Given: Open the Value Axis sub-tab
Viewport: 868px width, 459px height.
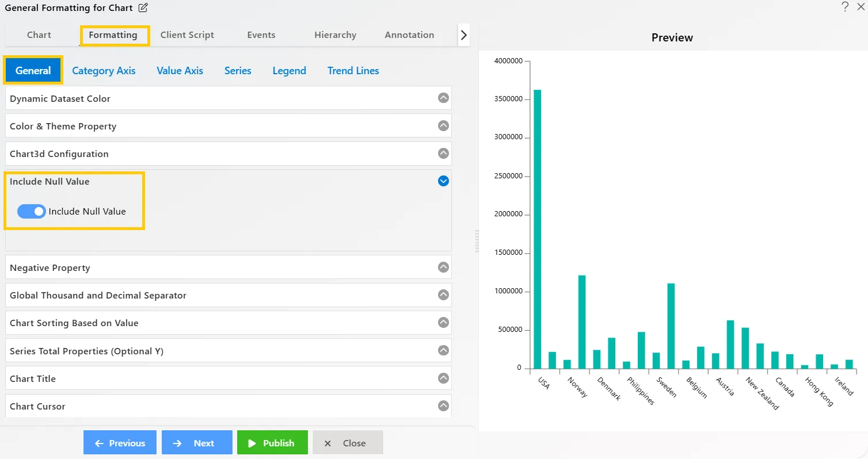Looking at the screenshot, I should click(x=180, y=71).
